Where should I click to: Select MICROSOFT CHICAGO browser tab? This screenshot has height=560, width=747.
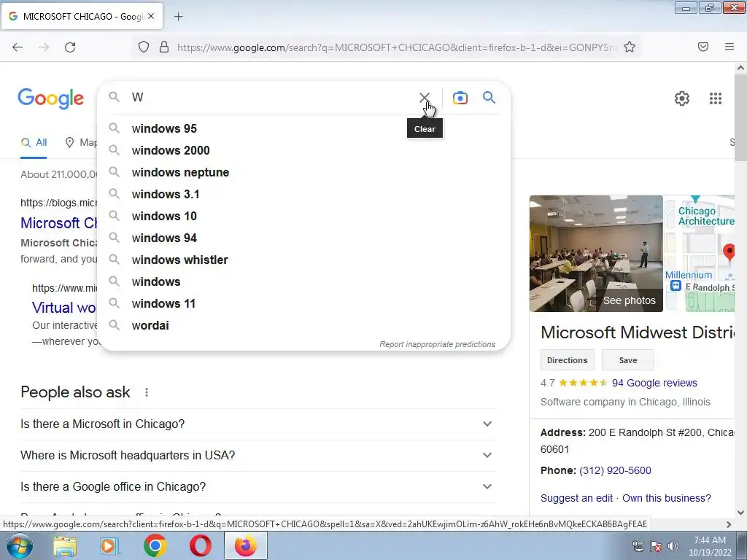pyautogui.click(x=82, y=17)
